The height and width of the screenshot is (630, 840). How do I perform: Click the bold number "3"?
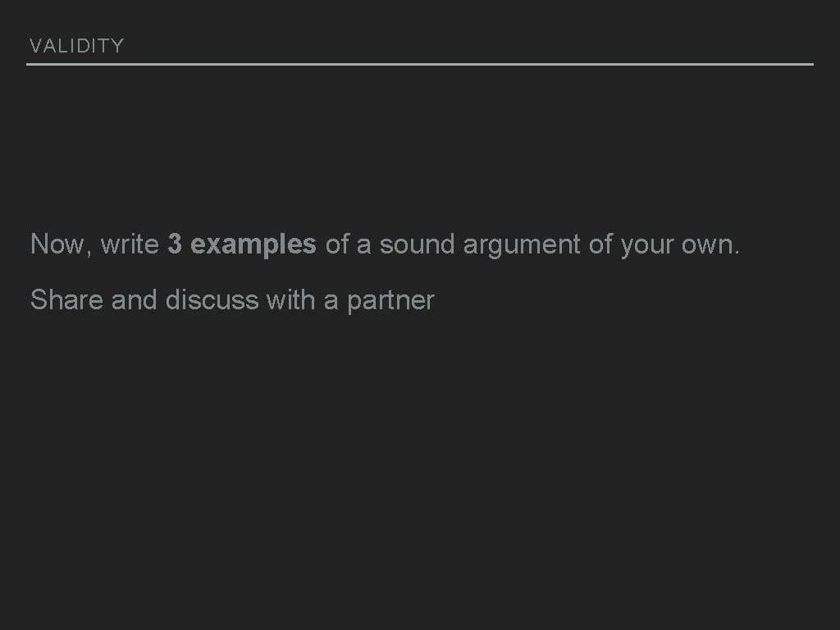click(x=175, y=244)
